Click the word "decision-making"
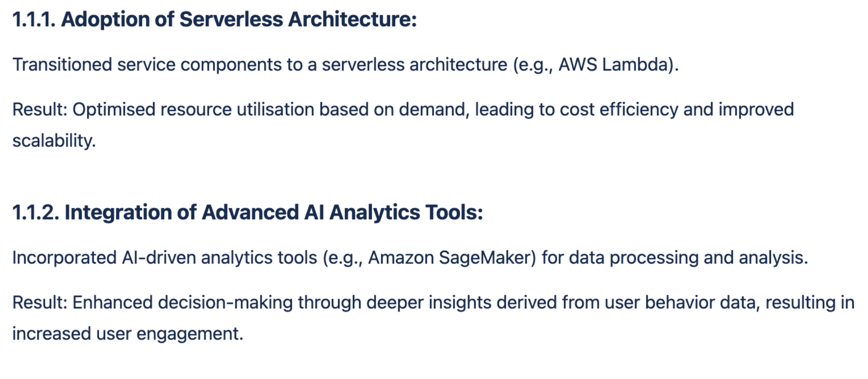This screenshot has width=868, height=379. [x=225, y=303]
